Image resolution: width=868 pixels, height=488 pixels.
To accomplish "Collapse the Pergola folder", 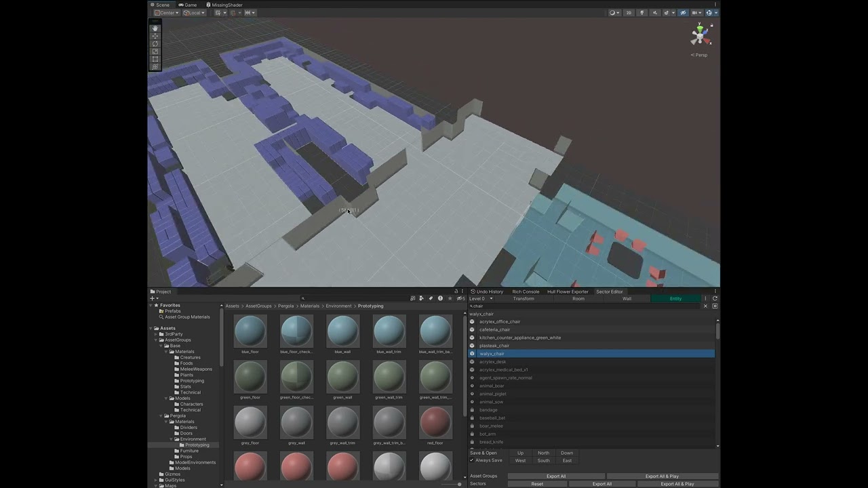I will [161, 415].
